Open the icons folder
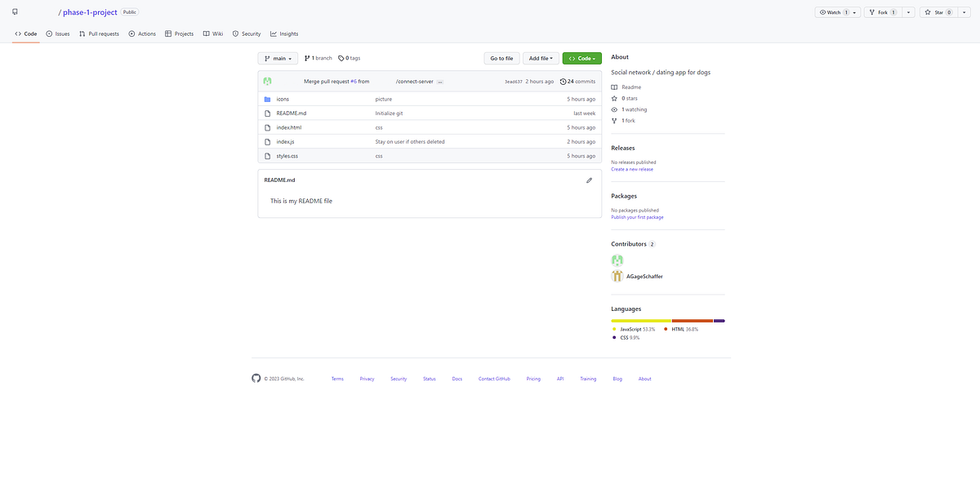The image size is (980, 484). click(283, 99)
